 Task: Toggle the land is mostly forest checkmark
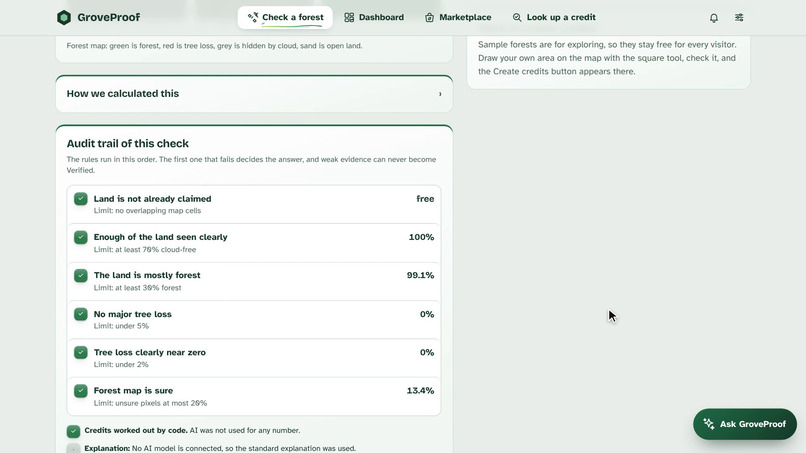[x=81, y=276]
